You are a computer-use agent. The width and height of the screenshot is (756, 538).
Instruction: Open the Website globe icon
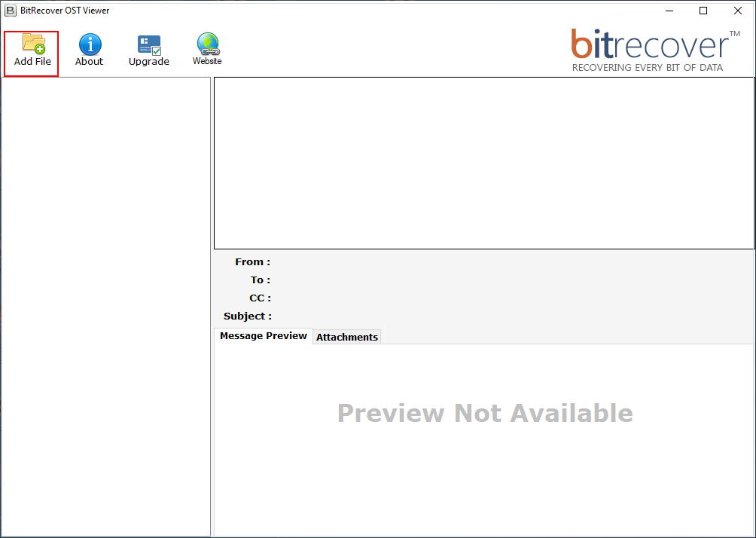[207, 44]
